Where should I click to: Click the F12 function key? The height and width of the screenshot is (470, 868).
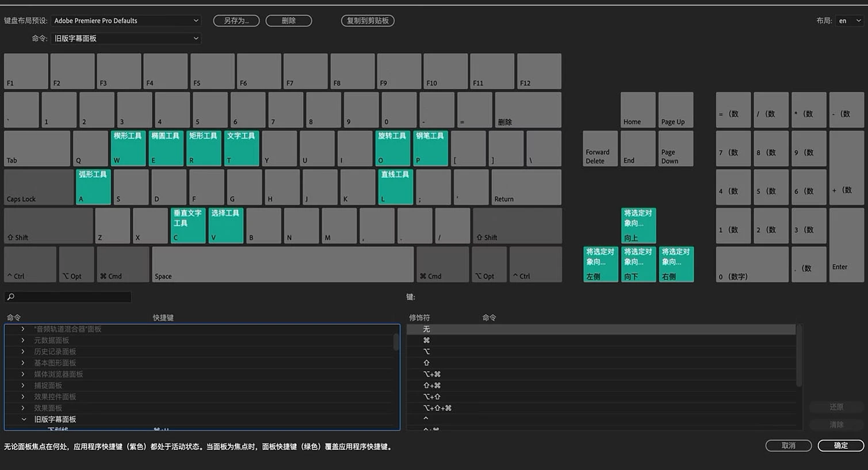[x=539, y=71]
